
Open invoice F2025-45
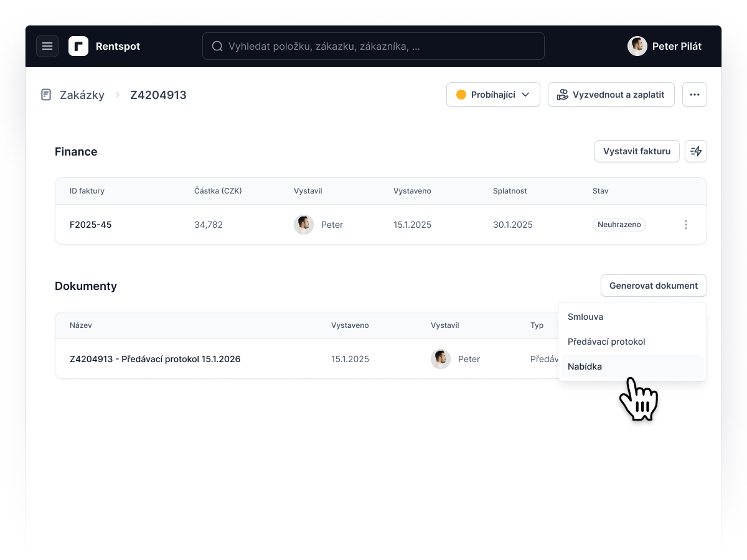(91, 225)
